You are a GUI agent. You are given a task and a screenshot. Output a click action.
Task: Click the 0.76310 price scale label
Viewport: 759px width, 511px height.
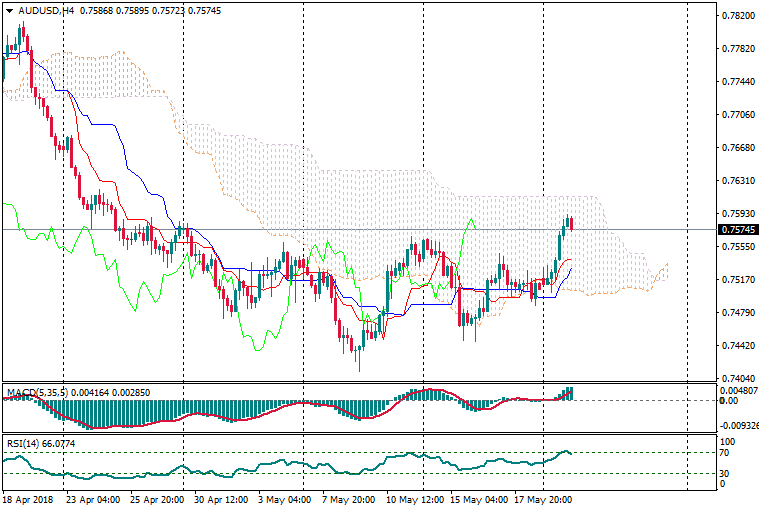[x=737, y=181]
